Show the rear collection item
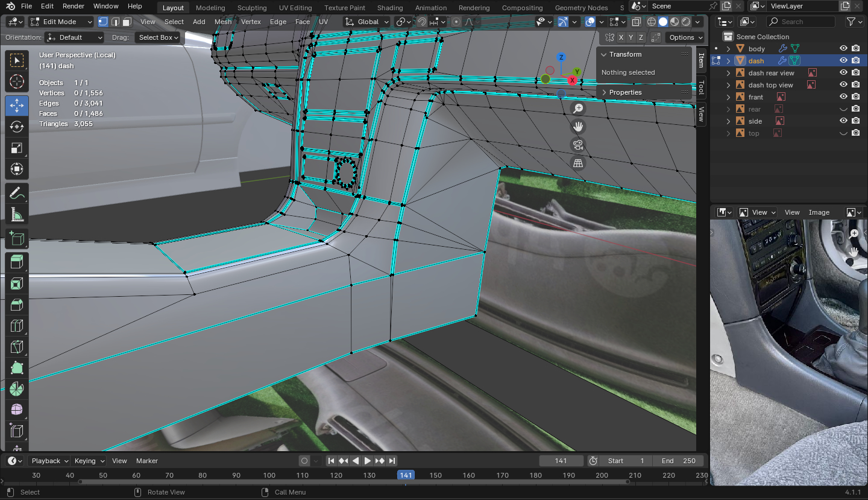The image size is (868, 500). coord(843,109)
